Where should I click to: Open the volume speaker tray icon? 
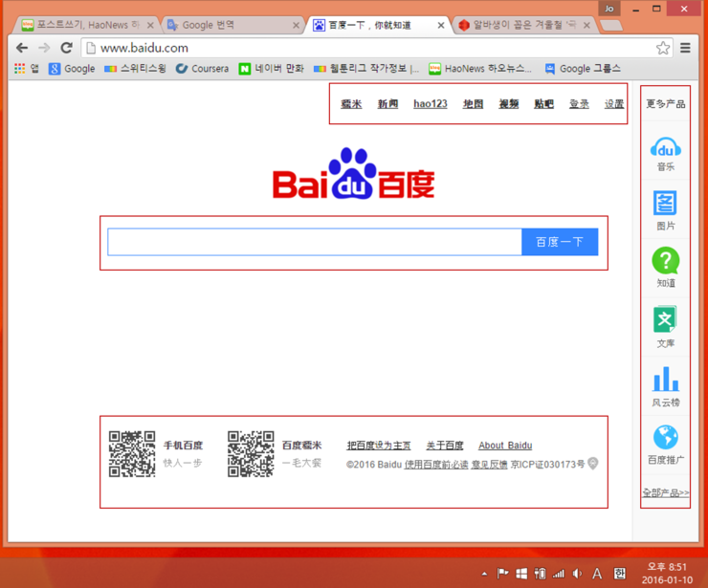pos(577,574)
